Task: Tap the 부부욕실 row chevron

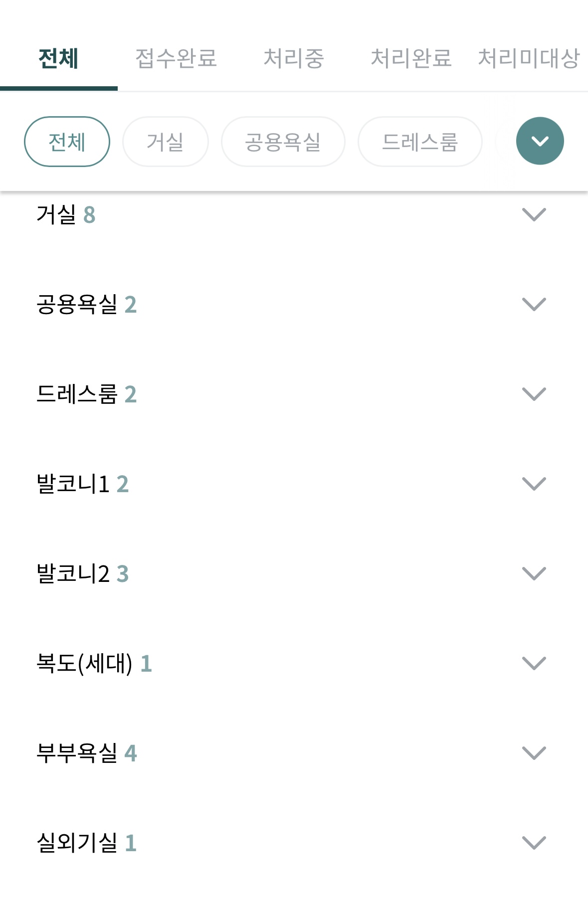Action: [x=534, y=753]
